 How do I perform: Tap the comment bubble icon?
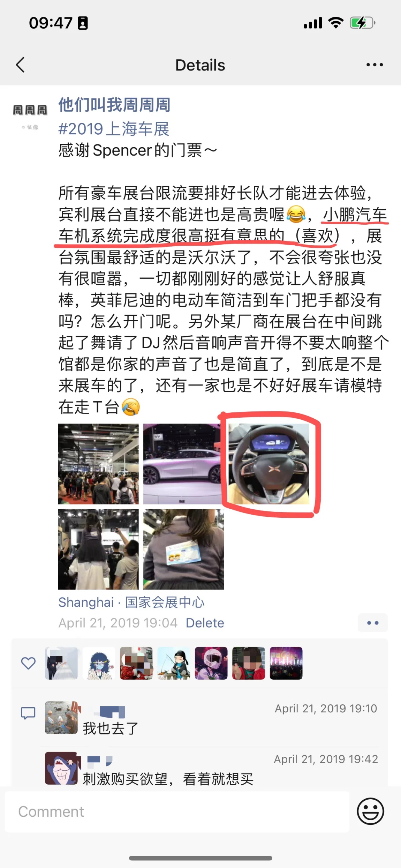[28, 713]
